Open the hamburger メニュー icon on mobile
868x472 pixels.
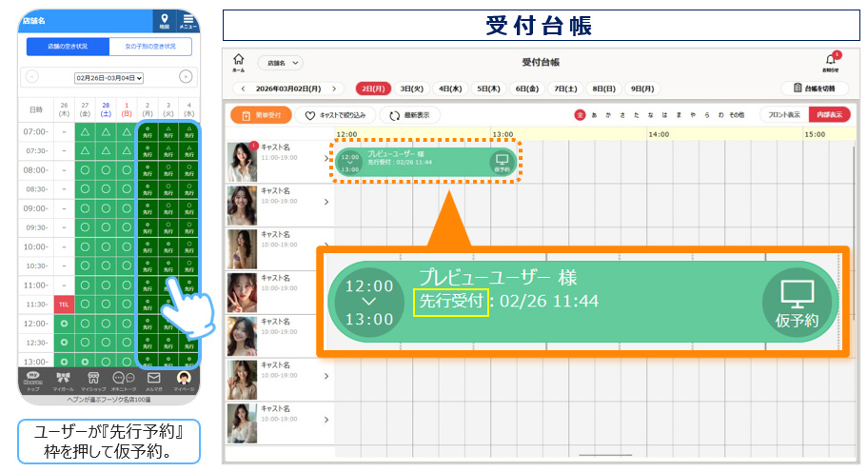click(x=188, y=21)
